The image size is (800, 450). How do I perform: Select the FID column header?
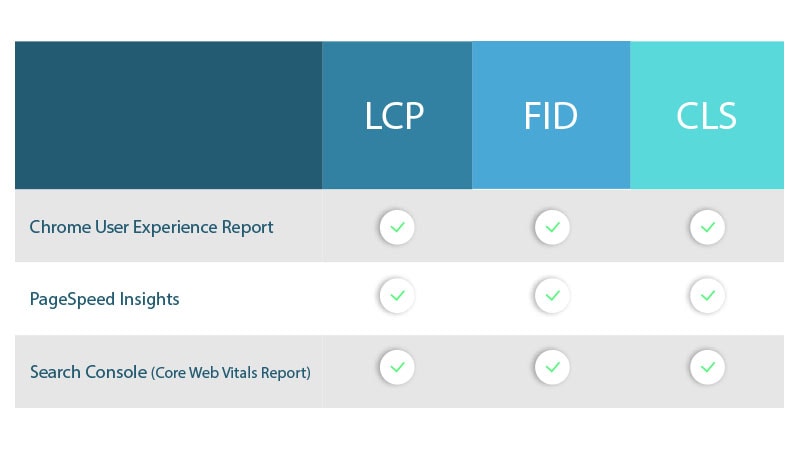pyautogui.click(x=551, y=116)
